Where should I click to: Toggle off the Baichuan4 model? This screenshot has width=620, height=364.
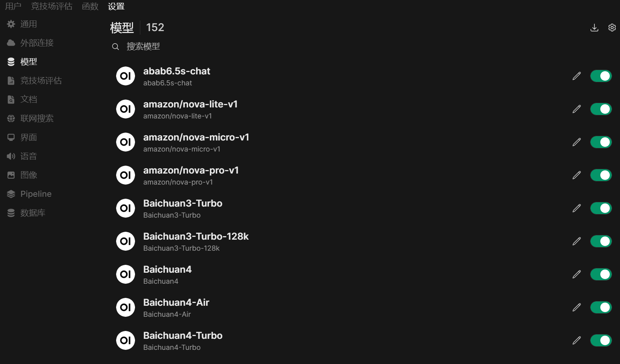601,274
